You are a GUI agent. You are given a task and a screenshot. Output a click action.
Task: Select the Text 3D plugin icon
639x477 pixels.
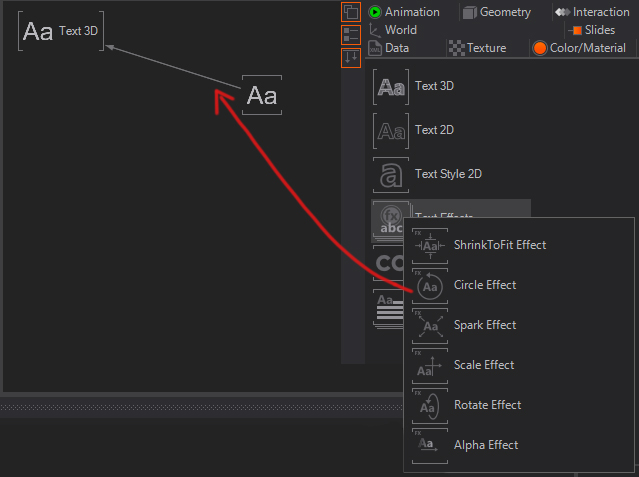click(391, 87)
